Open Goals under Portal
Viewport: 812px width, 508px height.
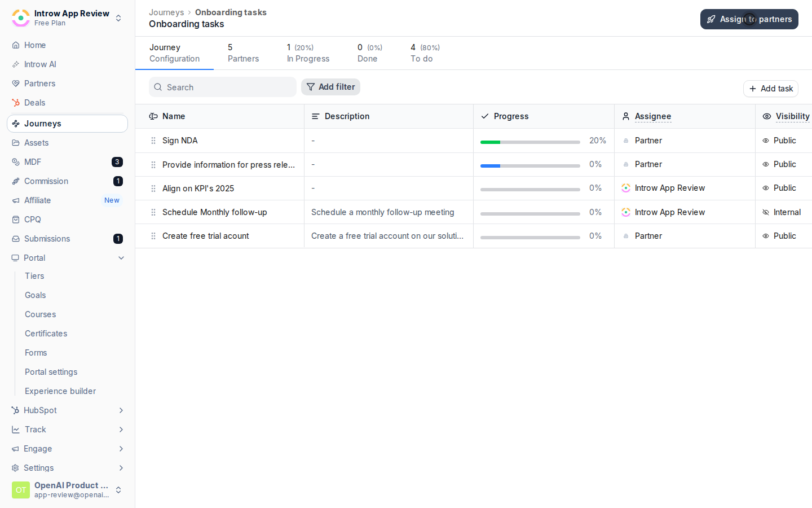coord(36,295)
